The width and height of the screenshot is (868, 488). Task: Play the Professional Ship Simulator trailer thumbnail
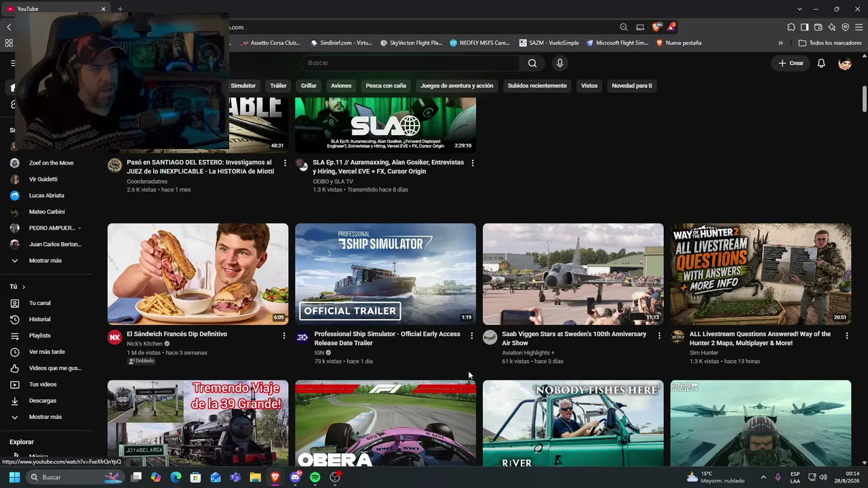tap(385, 274)
